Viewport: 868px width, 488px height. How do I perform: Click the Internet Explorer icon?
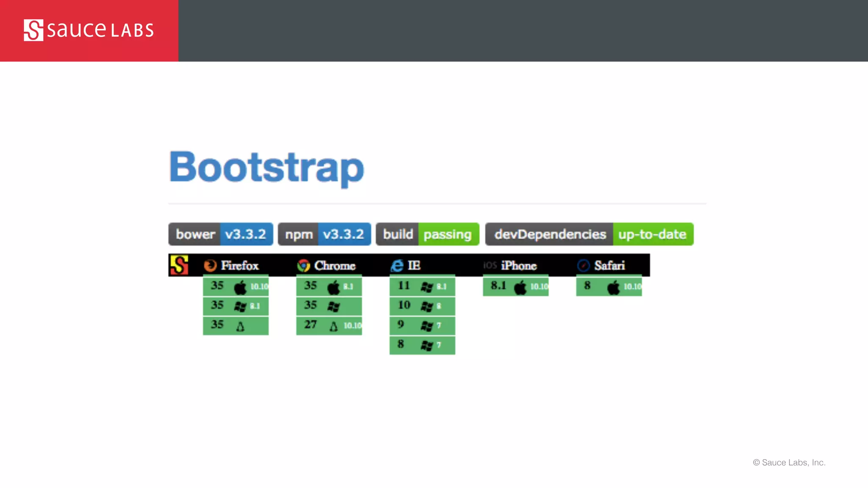click(x=397, y=266)
